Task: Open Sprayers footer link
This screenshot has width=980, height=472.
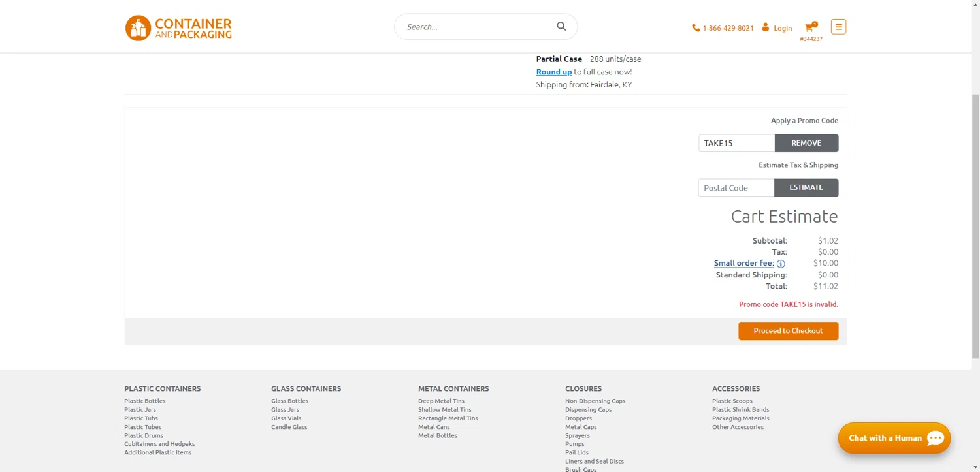Action: [578, 435]
